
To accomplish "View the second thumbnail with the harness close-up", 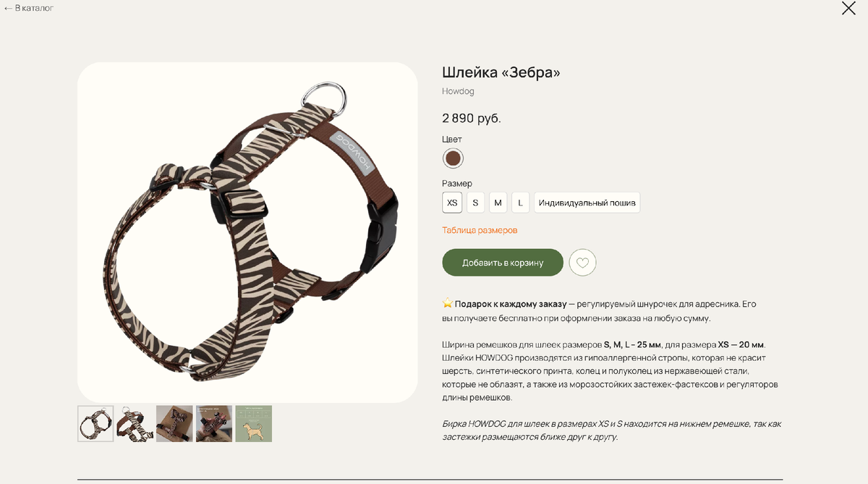I will click(x=135, y=423).
